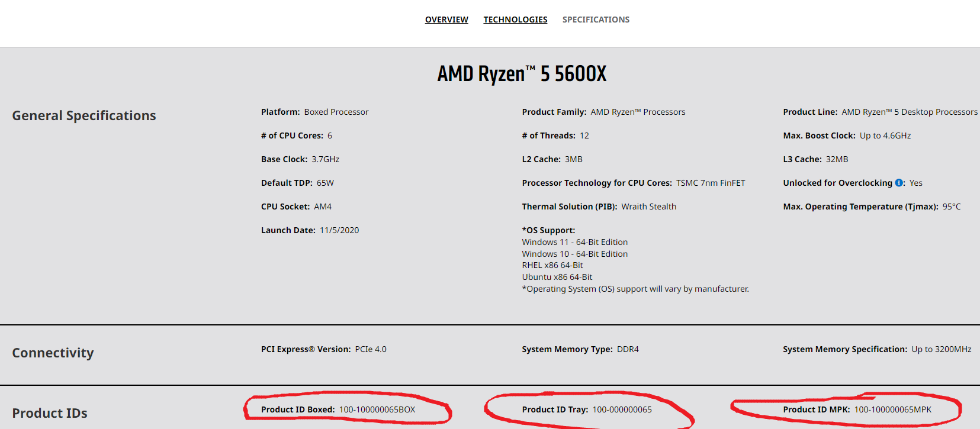Switch to the Technologies tab
This screenshot has height=429, width=980.
point(515,20)
